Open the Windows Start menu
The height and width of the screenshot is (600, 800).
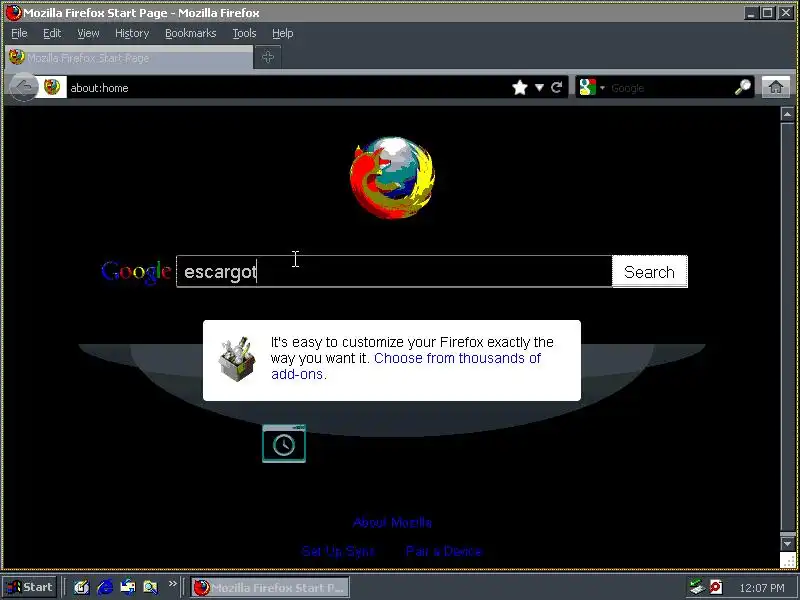[30, 587]
